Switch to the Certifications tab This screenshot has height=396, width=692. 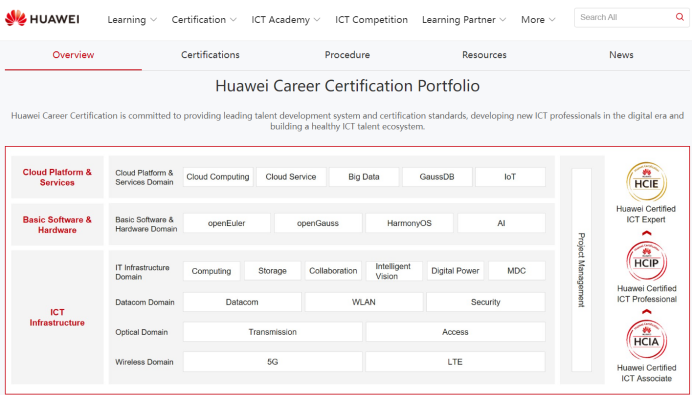point(210,55)
